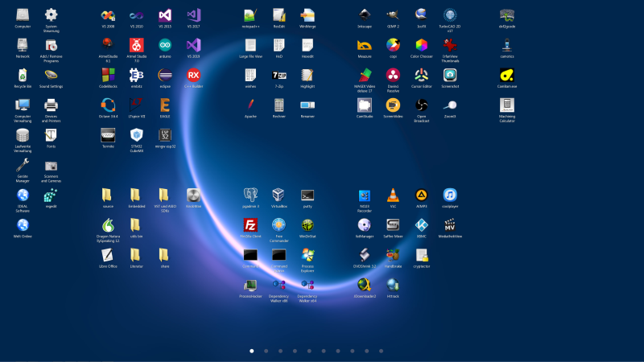Launch IrfanView Thumbnails
The width and height of the screenshot is (644, 362).
tap(450, 46)
